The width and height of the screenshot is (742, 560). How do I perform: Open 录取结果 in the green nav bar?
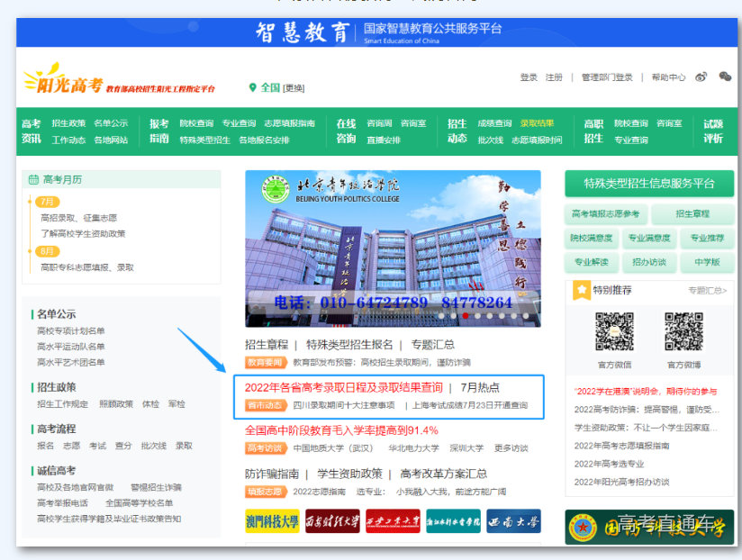click(537, 123)
